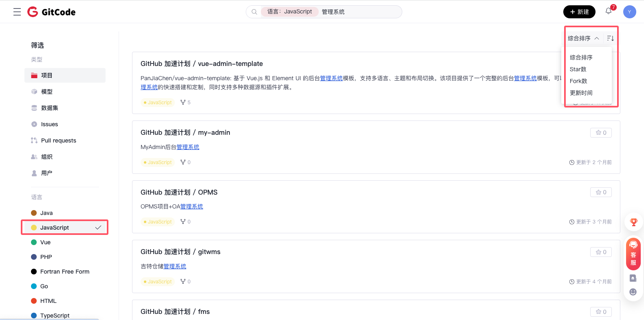Screen dimensions: 644x320
Task: Filter by the green Vue language dot
Action: [x=34, y=242]
